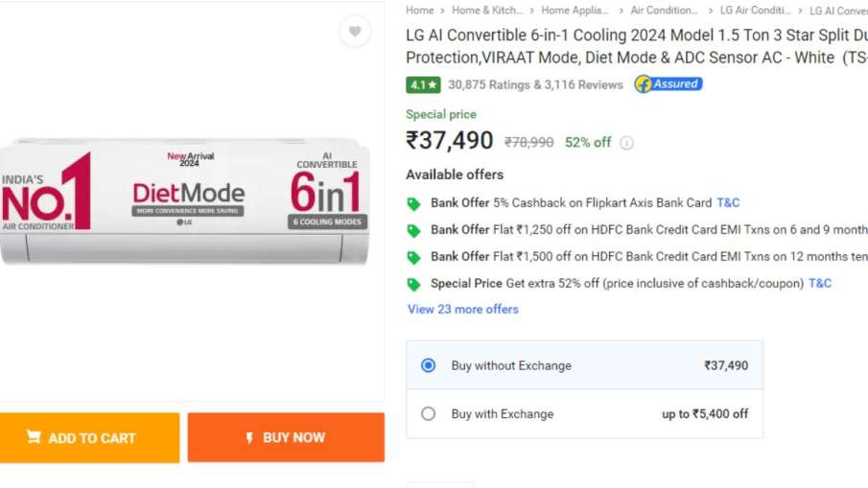Open the Air Conditioners breadcrumb
This screenshot has height=488, width=868.
664,11
